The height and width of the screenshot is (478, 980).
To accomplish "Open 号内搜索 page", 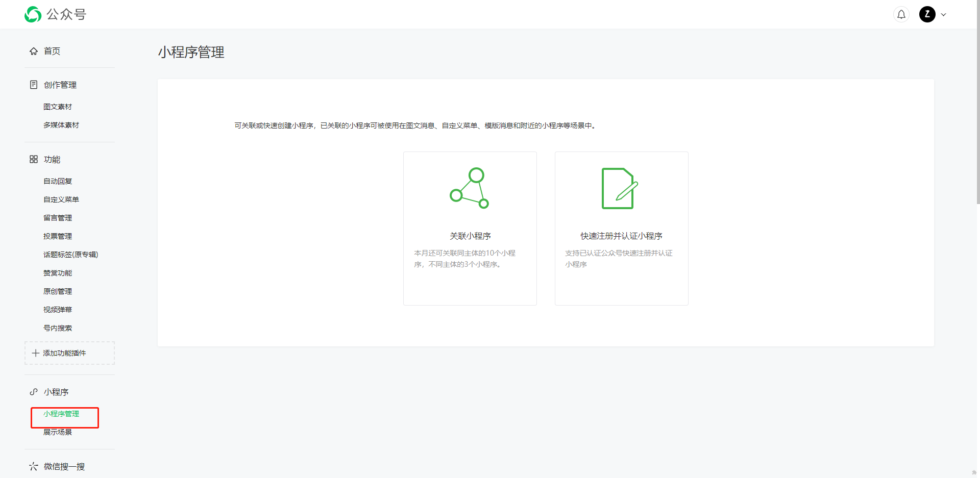I will pos(58,328).
